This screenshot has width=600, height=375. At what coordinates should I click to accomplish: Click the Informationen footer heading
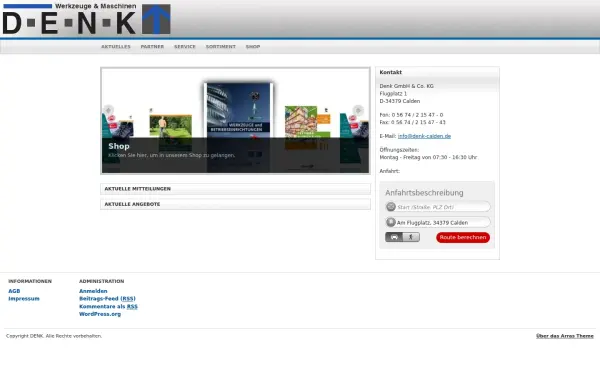30,281
